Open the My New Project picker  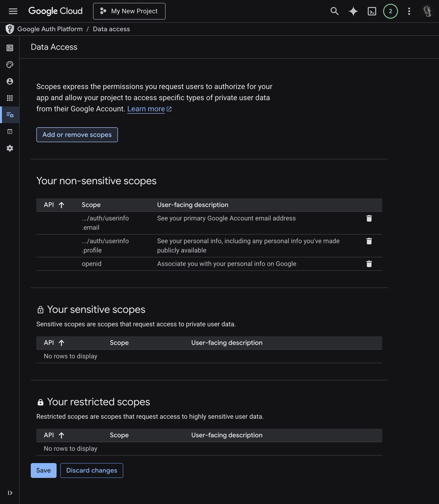click(x=129, y=11)
